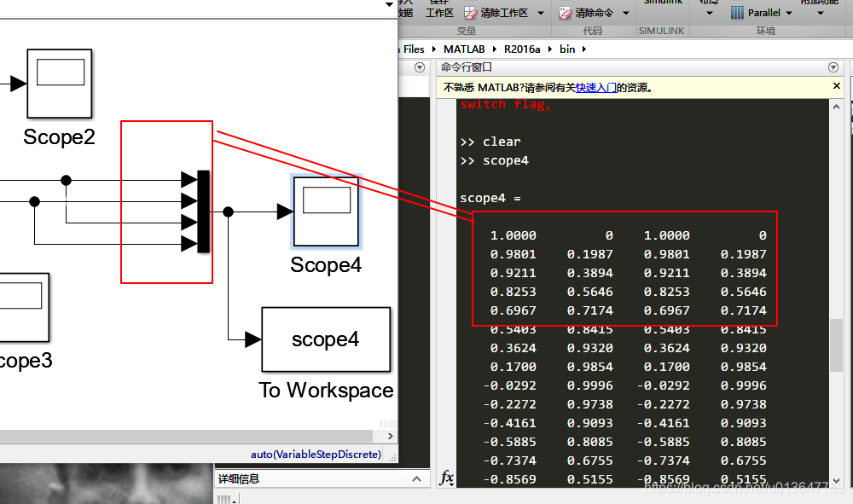
Task: Expand the 附加功能 add-ons dropdown arrow
Action: [821, 13]
